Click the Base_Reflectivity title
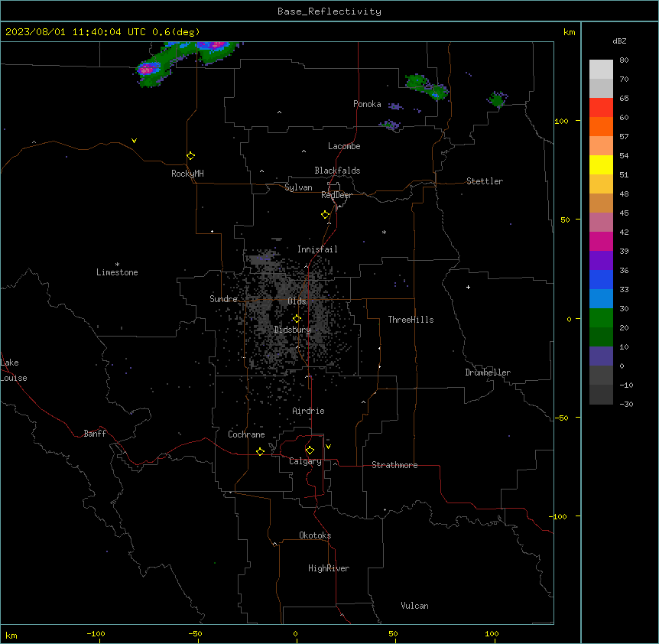This screenshot has width=659, height=644. (x=329, y=11)
